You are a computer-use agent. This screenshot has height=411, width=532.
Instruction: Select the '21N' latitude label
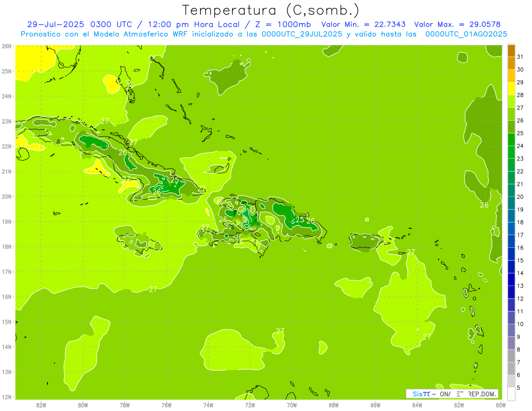6,171
